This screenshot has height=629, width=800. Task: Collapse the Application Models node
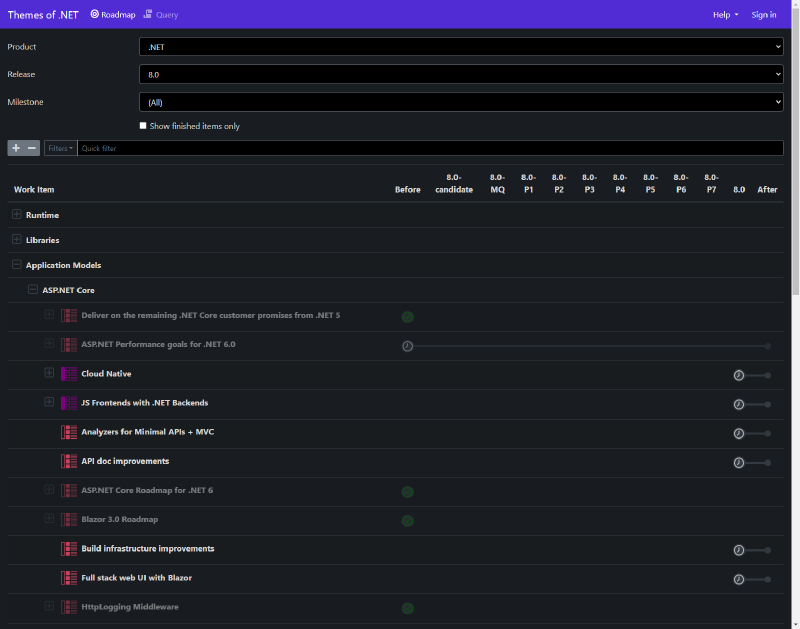tap(16, 264)
